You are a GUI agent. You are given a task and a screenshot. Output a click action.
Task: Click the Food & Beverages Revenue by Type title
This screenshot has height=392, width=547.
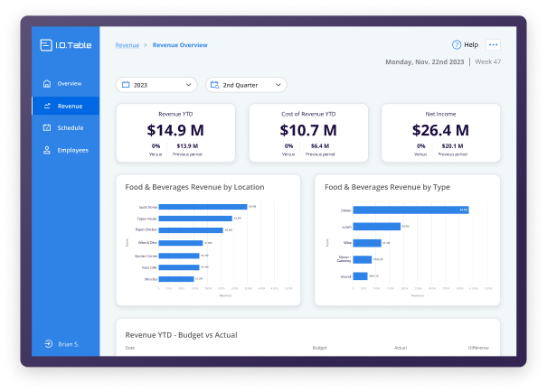point(387,187)
